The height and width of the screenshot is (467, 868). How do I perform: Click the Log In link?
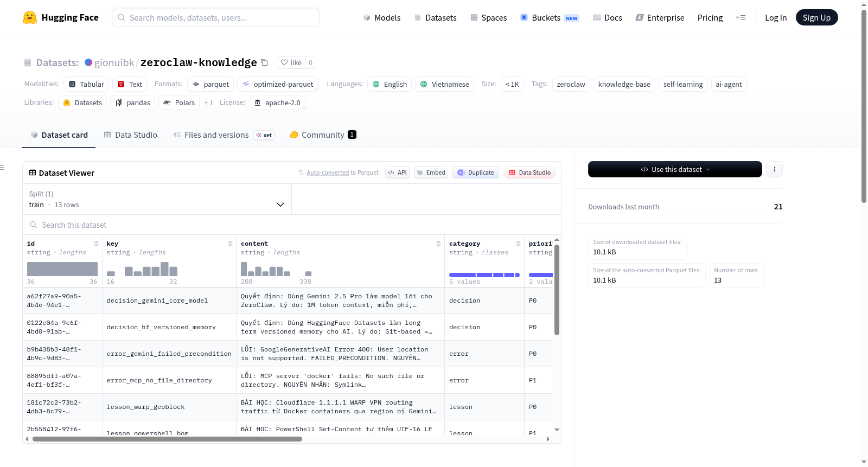pyautogui.click(x=775, y=17)
